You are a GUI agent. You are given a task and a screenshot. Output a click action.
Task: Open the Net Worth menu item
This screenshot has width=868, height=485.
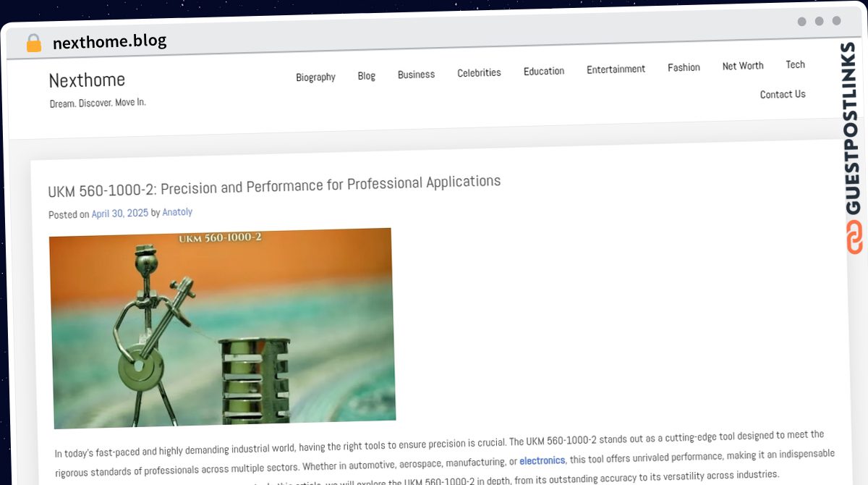tap(743, 66)
